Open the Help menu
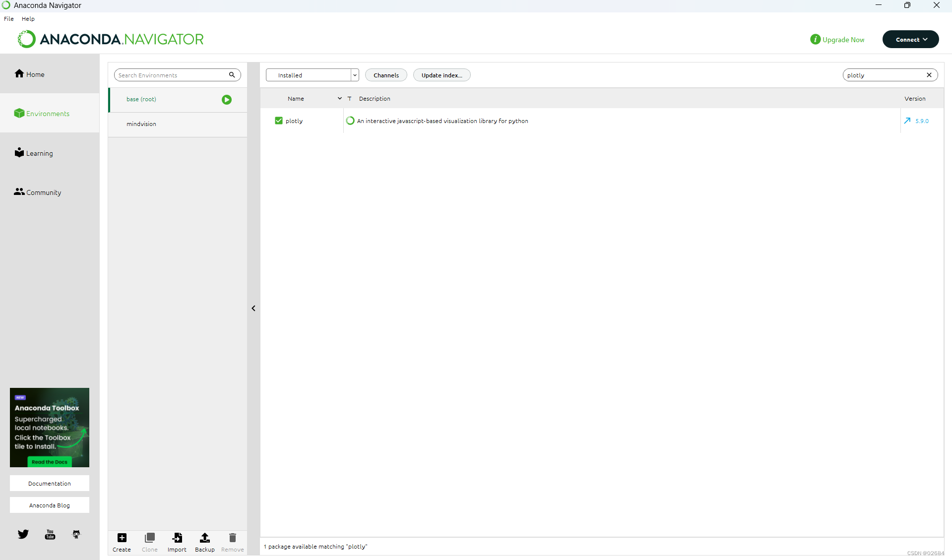This screenshot has width=952, height=560. click(x=28, y=19)
